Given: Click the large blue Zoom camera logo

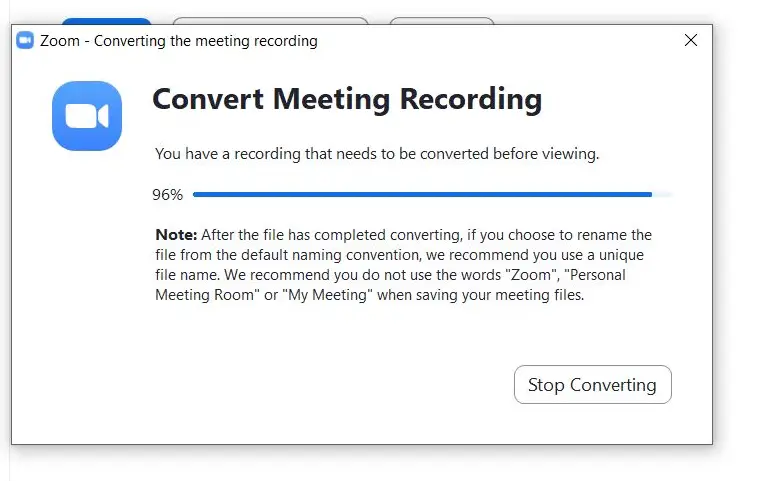Looking at the screenshot, I should 87,116.
